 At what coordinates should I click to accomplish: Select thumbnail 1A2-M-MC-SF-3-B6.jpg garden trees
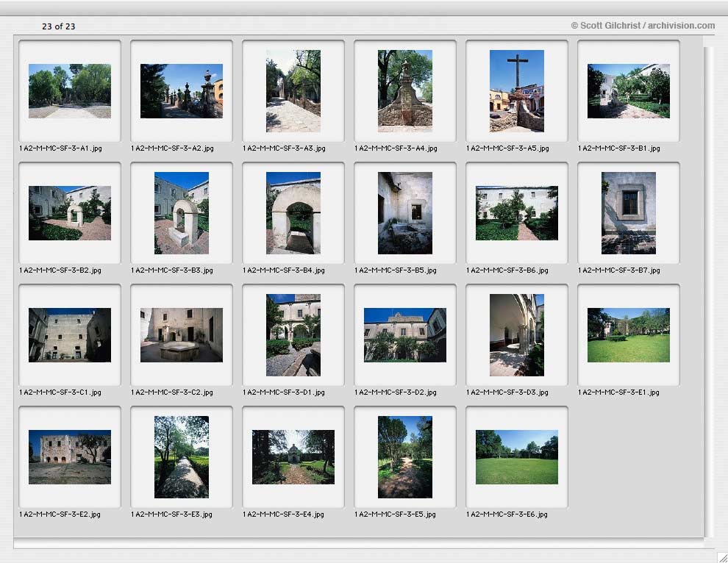tap(517, 213)
